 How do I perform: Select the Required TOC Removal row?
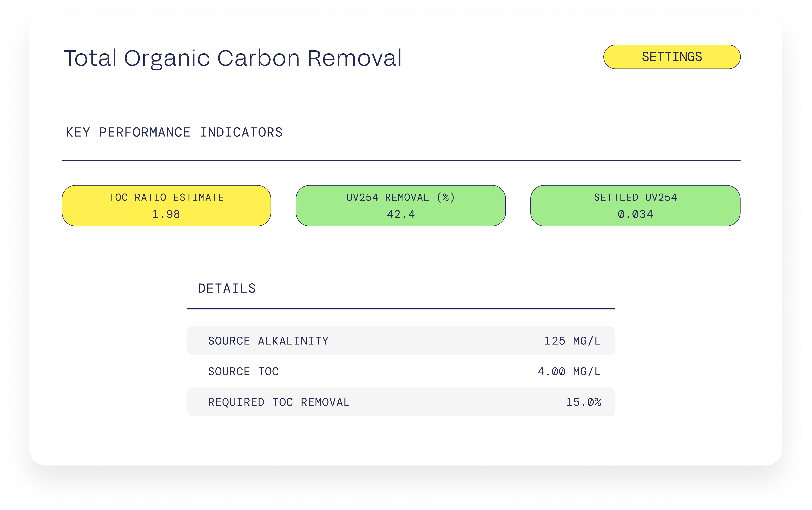pyautogui.click(x=401, y=402)
